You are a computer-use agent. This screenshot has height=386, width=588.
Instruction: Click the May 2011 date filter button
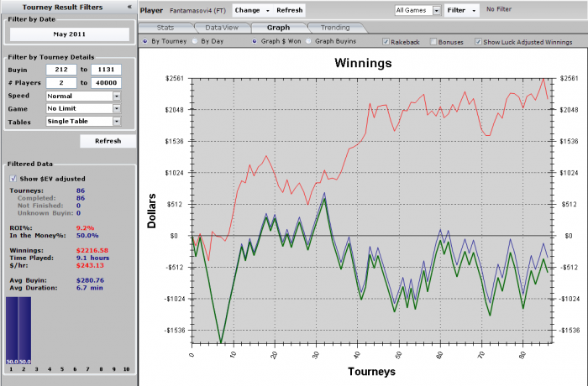point(70,34)
